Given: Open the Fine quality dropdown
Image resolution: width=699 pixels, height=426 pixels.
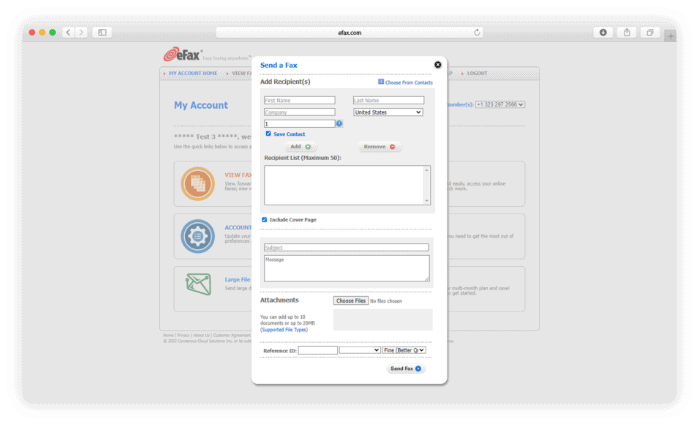Looking at the screenshot, I should [404, 350].
